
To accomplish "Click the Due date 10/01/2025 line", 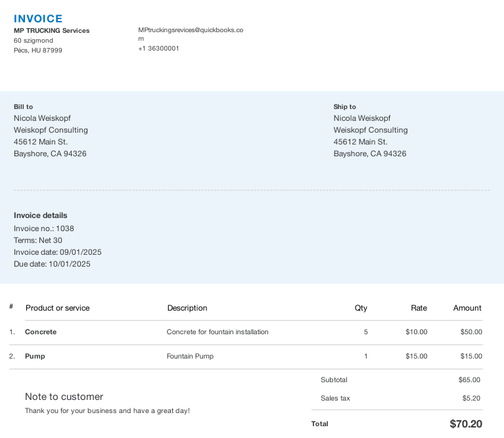I will 52,264.
